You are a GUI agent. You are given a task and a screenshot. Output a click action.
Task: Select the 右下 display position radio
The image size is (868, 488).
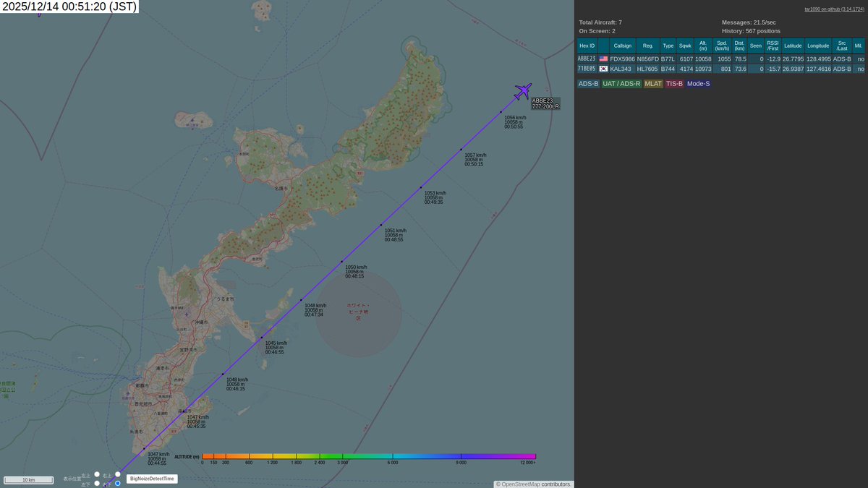pos(118,483)
